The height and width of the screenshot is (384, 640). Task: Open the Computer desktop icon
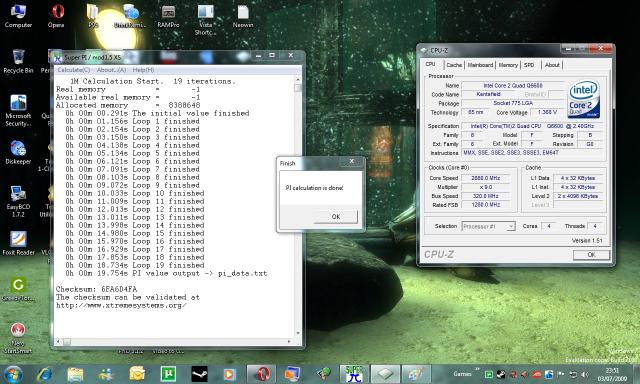(x=18, y=16)
